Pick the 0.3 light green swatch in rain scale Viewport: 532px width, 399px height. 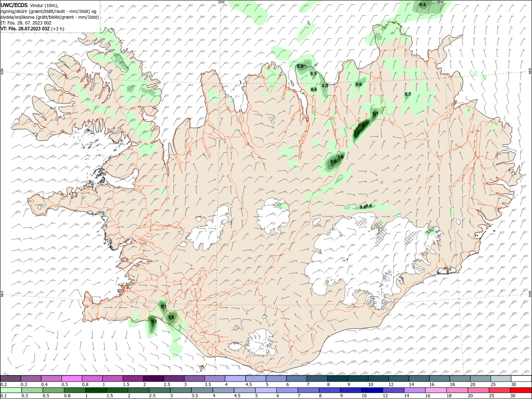pyautogui.click(x=32, y=390)
